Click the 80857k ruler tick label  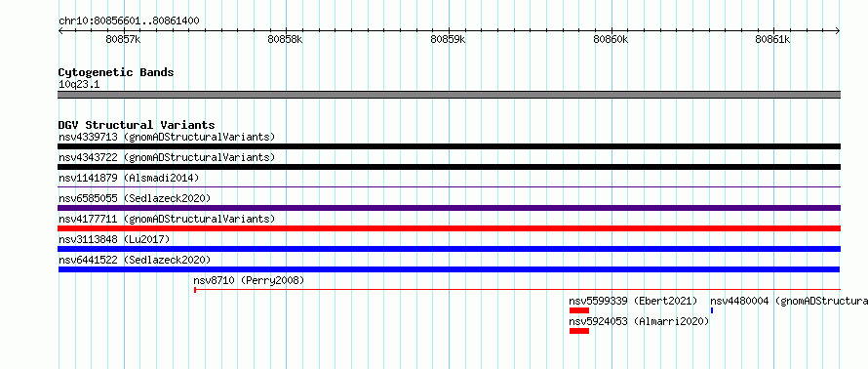[123, 39]
